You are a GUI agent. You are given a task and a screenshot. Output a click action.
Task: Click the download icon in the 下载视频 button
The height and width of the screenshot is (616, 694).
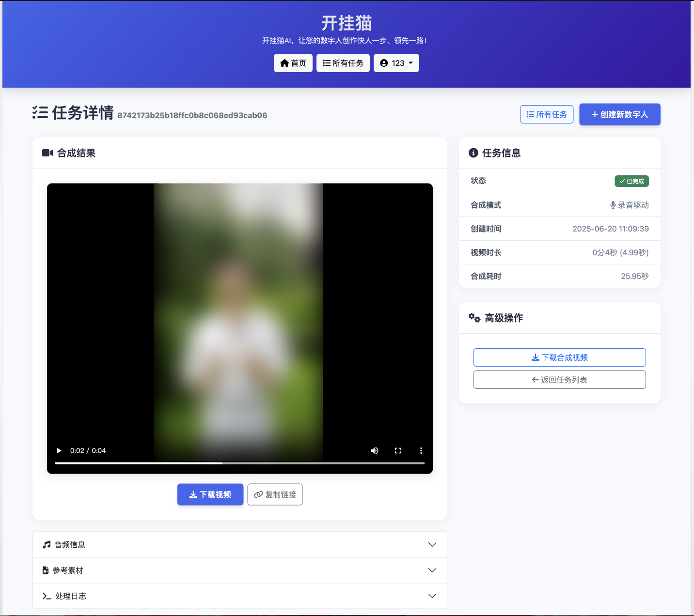pyautogui.click(x=193, y=494)
